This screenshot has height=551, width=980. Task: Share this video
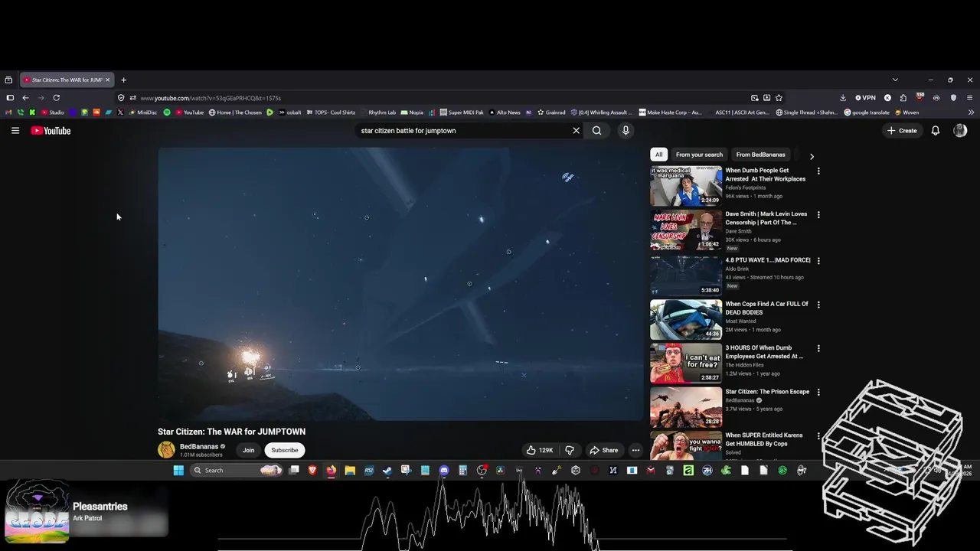pyautogui.click(x=603, y=450)
